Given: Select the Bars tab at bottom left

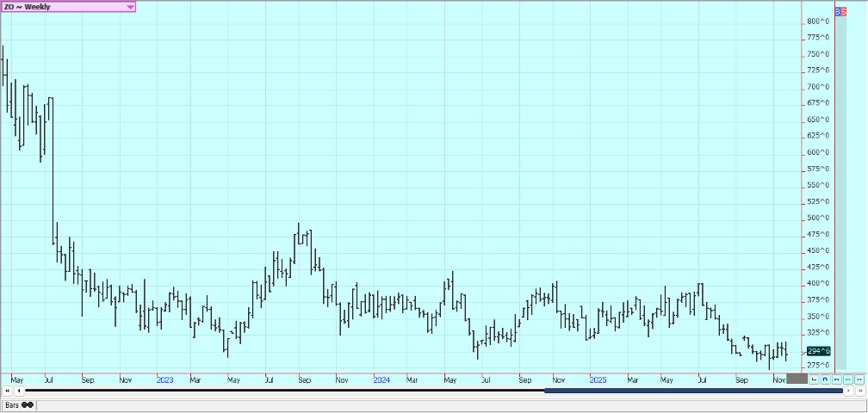Looking at the screenshot, I should [18, 404].
